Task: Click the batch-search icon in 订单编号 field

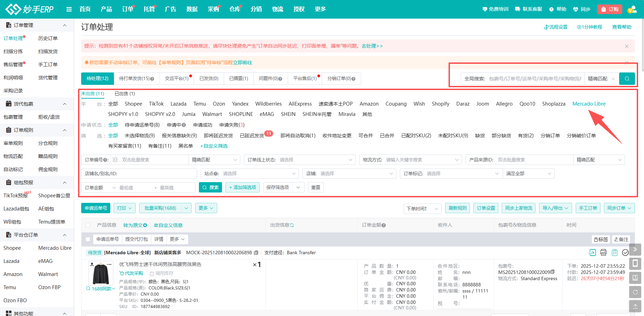Action: pyautogui.click(x=115, y=160)
